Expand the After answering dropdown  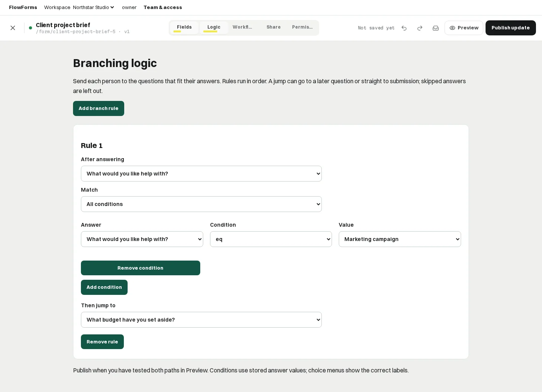pyautogui.click(x=201, y=174)
